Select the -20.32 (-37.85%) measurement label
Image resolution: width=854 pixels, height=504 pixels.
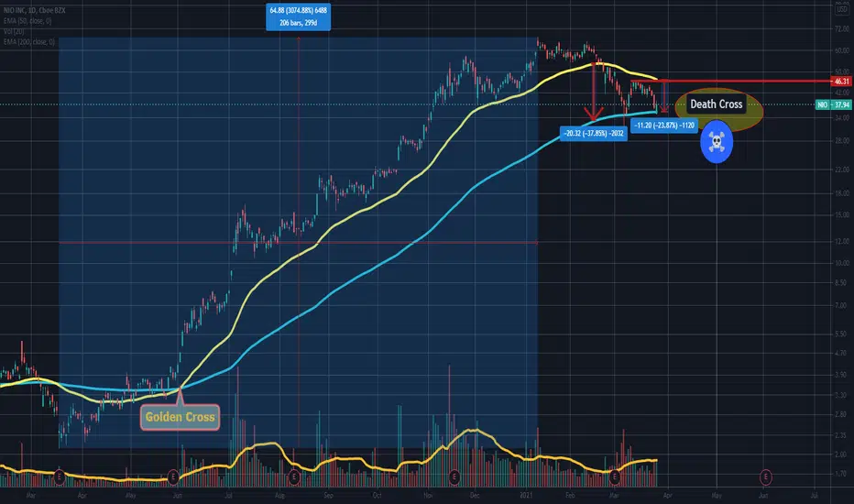[x=594, y=134]
